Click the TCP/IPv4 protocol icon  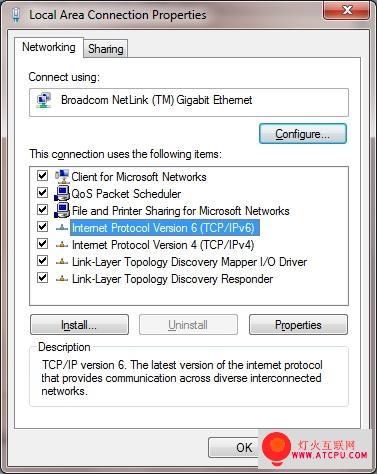click(62, 245)
